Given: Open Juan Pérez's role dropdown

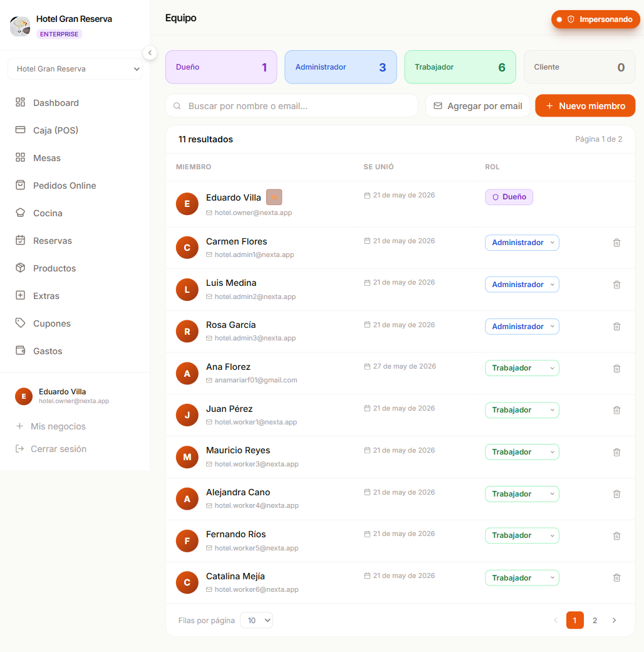Looking at the screenshot, I should [x=522, y=410].
